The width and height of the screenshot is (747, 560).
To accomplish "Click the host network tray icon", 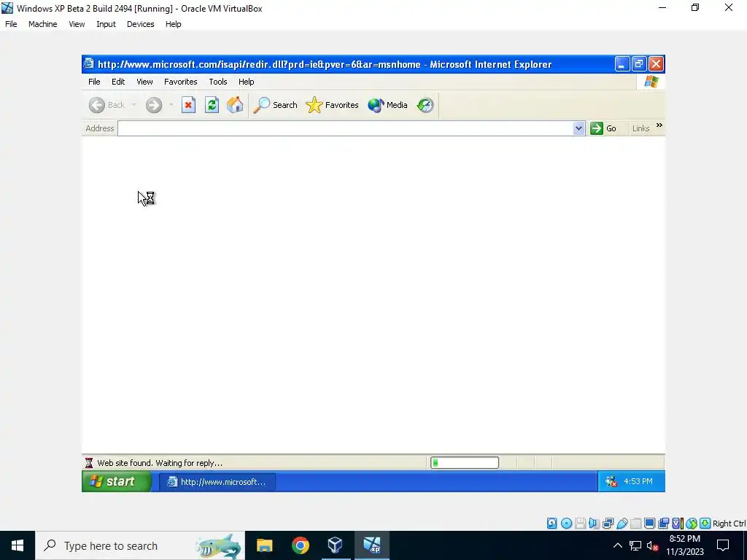I will [x=635, y=545].
